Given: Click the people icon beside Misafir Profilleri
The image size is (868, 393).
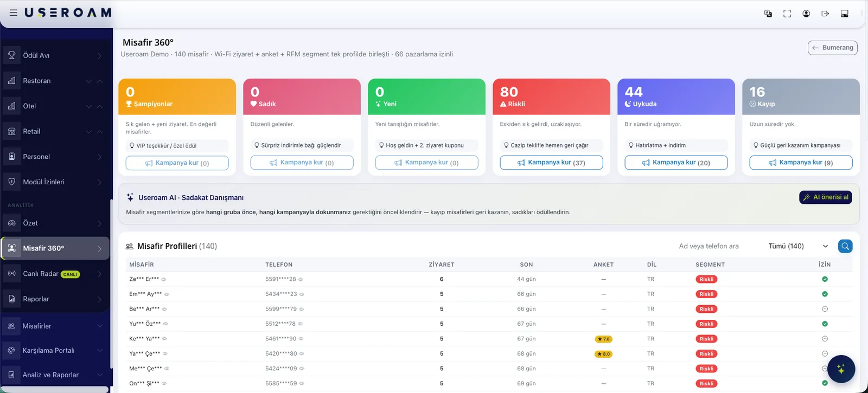Looking at the screenshot, I should [130, 246].
